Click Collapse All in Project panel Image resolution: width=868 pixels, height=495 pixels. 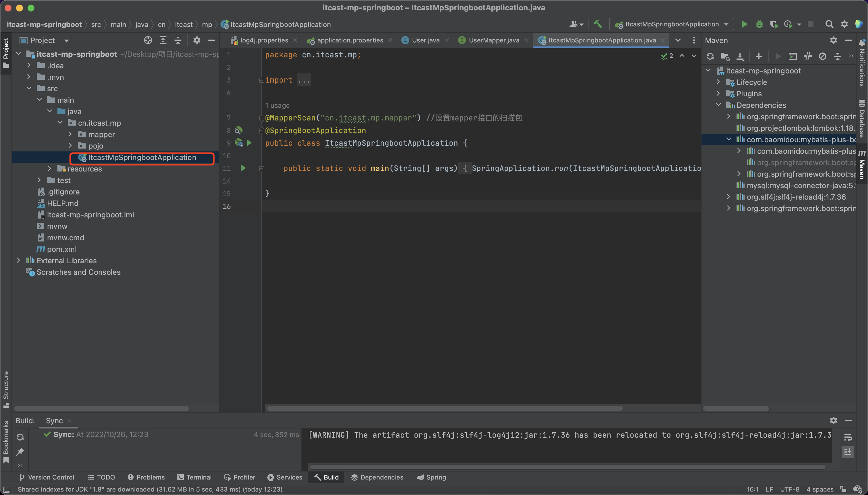178,40
